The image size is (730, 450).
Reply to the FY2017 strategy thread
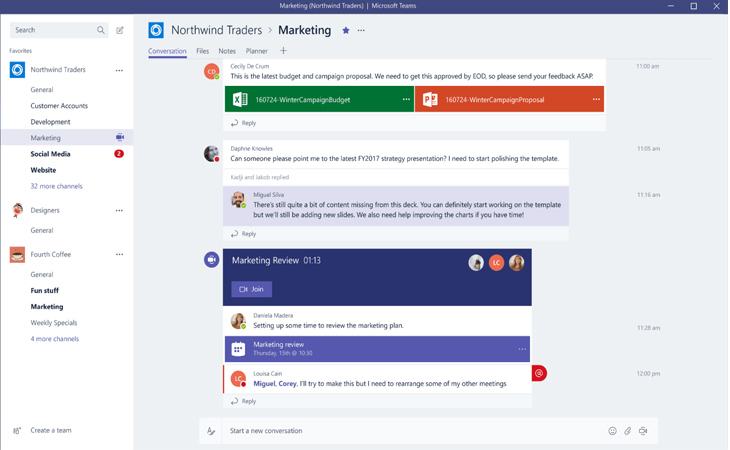243,234
